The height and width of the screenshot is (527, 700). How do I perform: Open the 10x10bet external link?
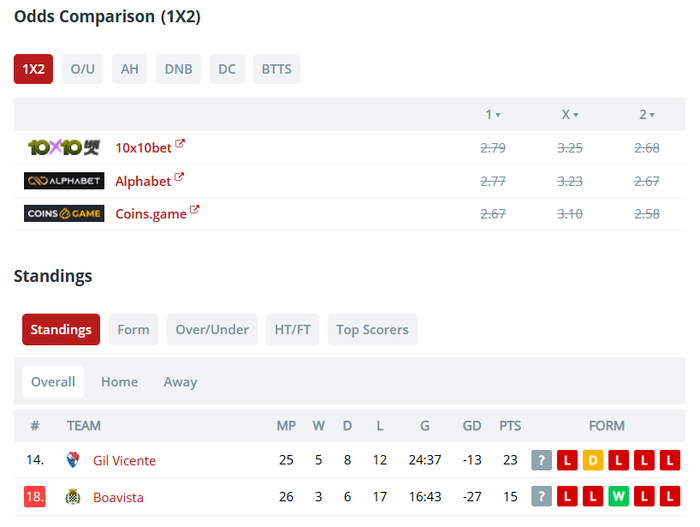click(x=180, y=144)
